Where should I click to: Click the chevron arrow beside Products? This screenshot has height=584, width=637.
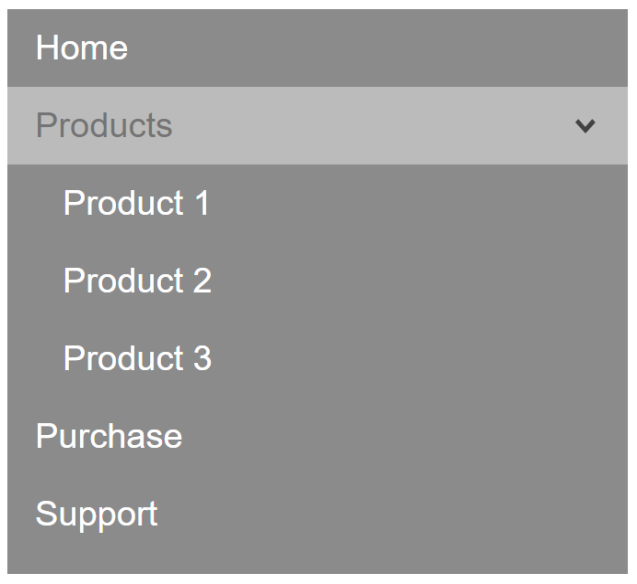[x=585, y=126]
